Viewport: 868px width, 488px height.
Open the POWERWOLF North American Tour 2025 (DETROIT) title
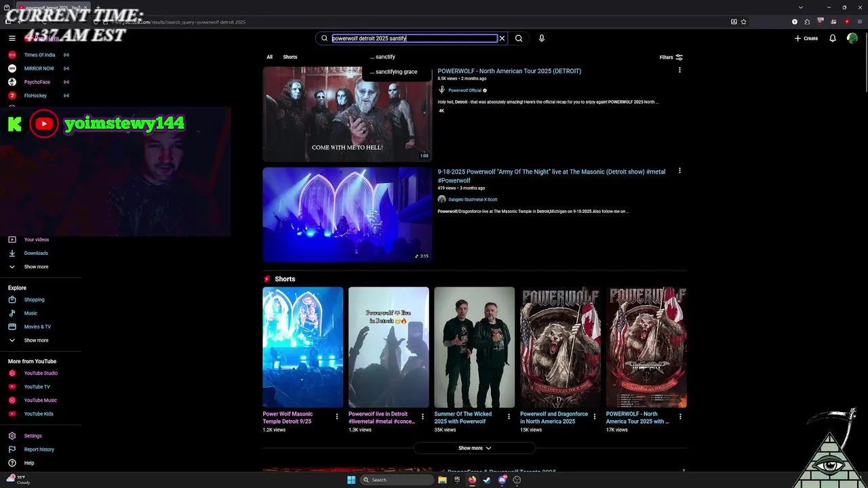(x=509, y=71)
